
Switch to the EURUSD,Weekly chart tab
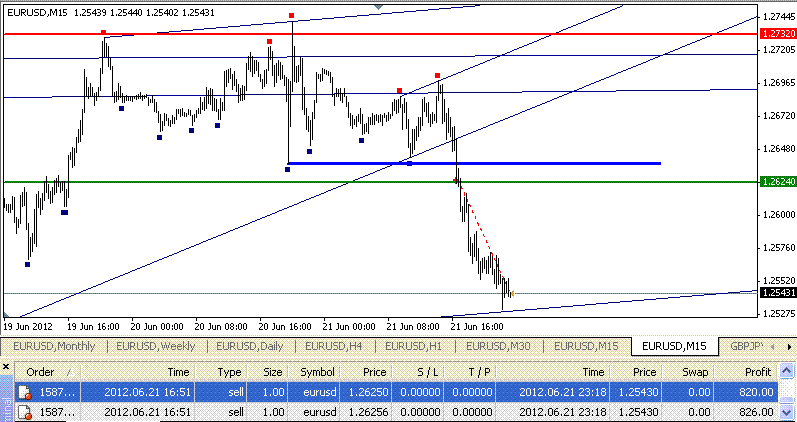coord(156,346)
